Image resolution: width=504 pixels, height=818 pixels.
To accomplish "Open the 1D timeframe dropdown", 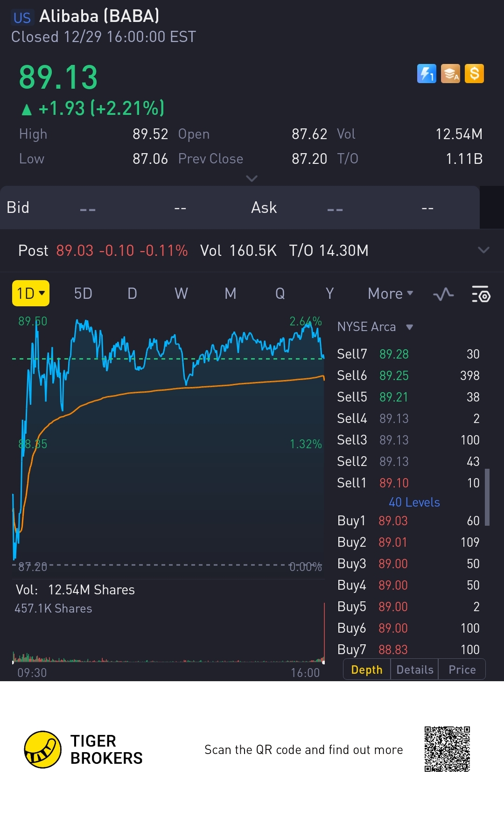I will 31,293.
